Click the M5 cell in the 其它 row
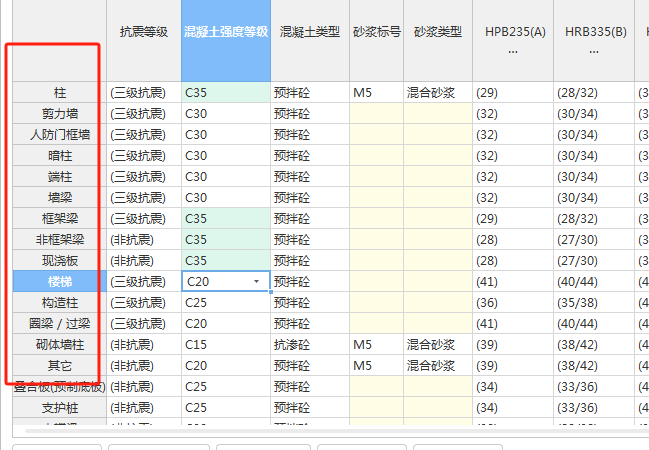Screen dimensions: 649x450 pyautogui.click(x=377, y=366)
